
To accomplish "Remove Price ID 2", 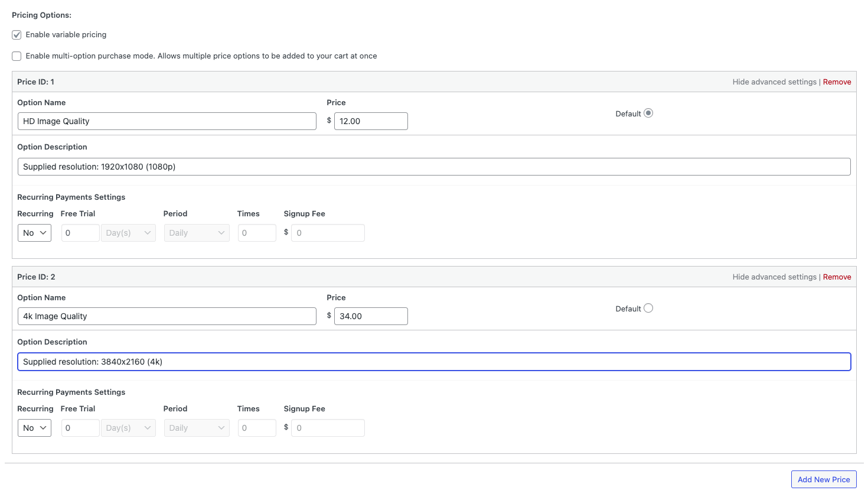I will coord(837,277).
